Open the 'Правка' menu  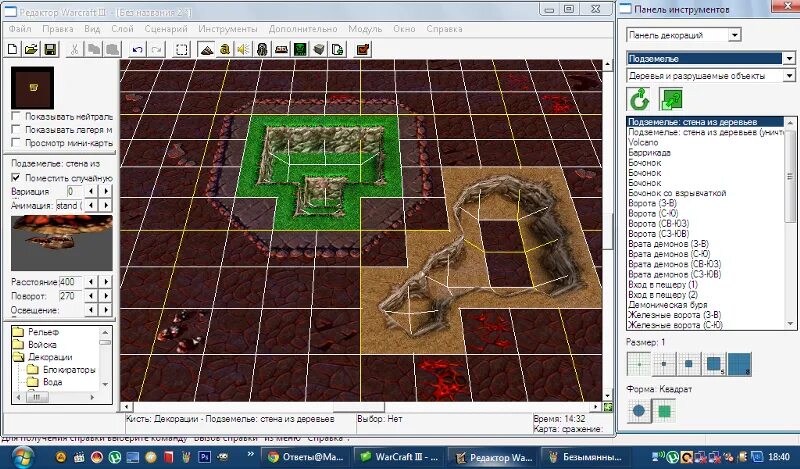tap(58, 29)
